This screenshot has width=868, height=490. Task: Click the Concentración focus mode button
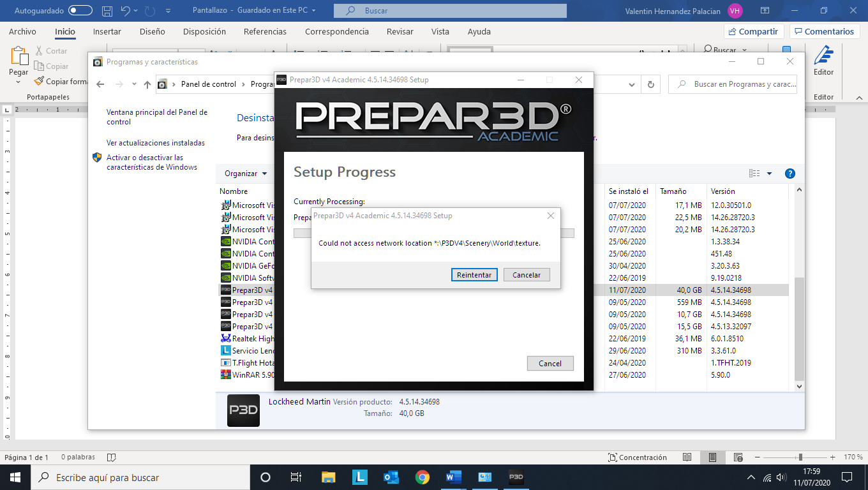(x=638, y=457)
